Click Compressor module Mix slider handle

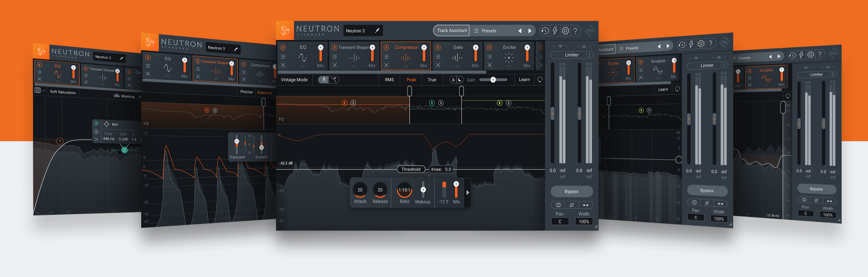point(424,48)
